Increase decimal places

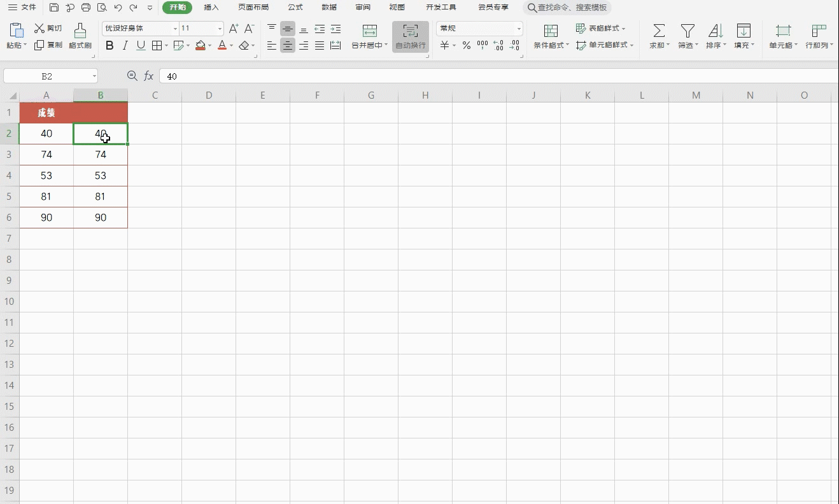click(498, 45)
